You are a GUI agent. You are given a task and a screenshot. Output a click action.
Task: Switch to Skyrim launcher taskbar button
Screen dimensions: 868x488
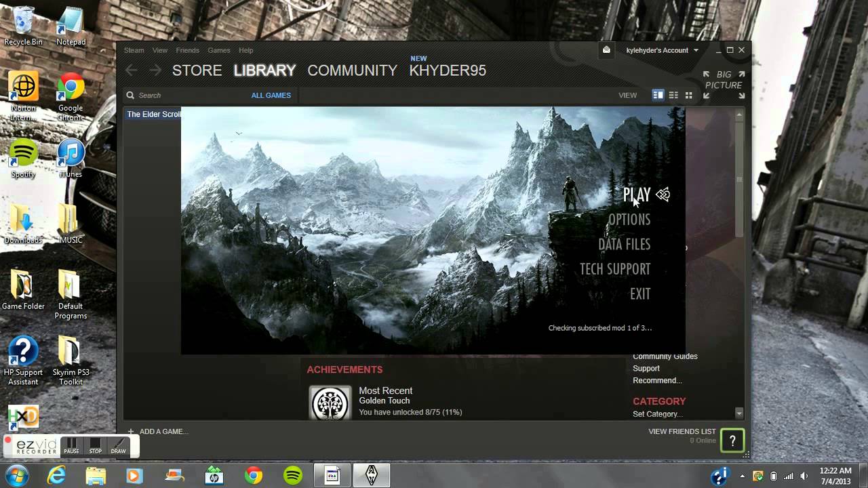pyautogui.click(x=371, y=475)
